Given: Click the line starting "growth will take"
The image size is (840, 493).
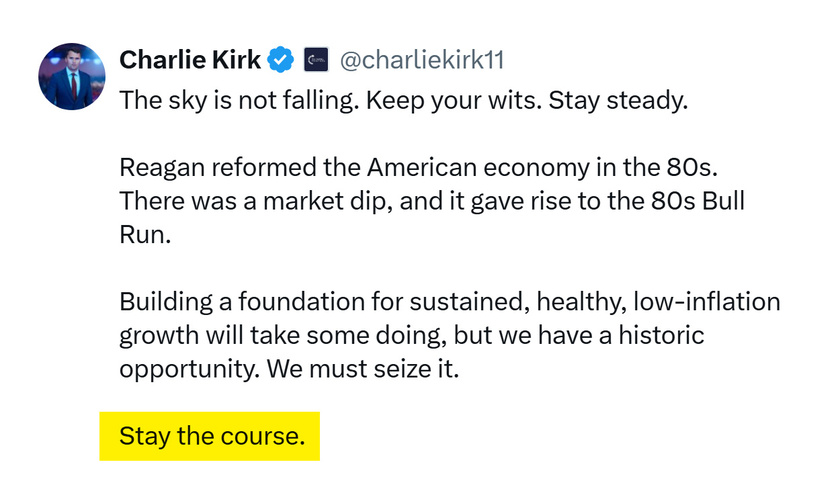Looking at the screenshot, I should [x=411, y=335].
